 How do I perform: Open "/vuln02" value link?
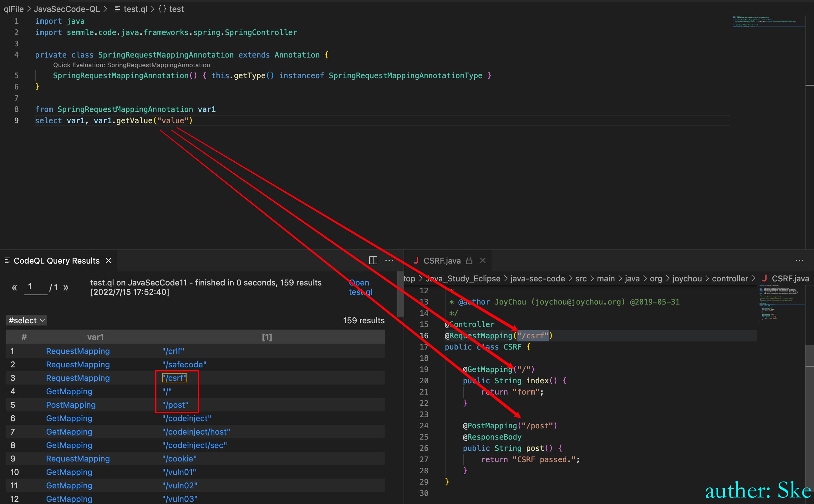179,485
